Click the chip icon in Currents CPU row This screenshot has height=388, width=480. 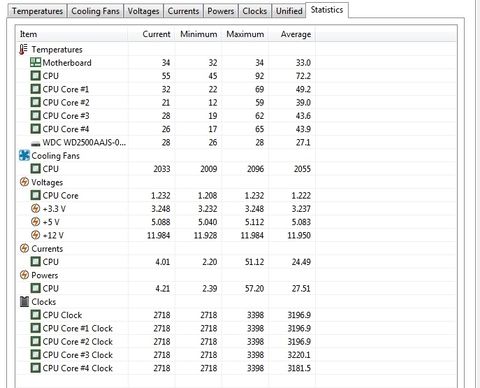pyautogui.click(x=35, y=262)
